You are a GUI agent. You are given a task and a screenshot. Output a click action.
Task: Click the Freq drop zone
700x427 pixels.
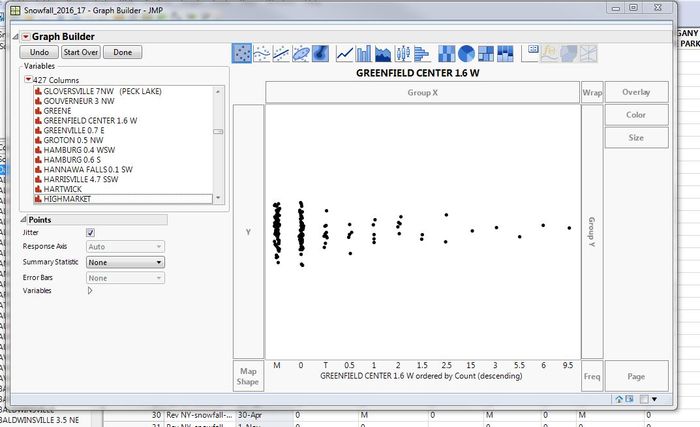592,376
